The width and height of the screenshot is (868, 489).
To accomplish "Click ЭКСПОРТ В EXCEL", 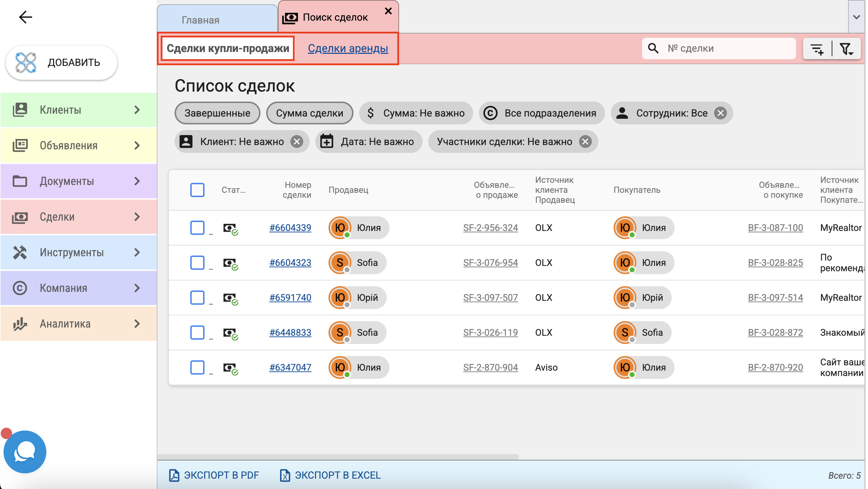I will point(330,475).
